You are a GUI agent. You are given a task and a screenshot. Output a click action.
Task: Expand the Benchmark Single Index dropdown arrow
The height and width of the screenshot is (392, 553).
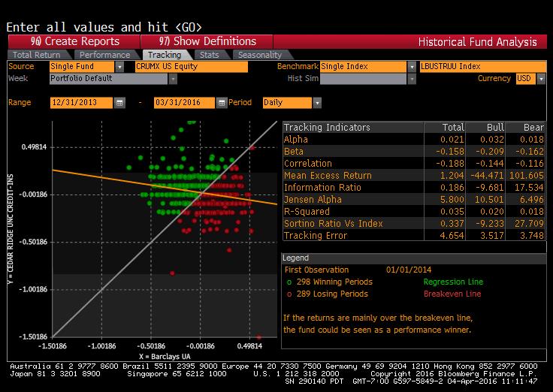[412, 67]
